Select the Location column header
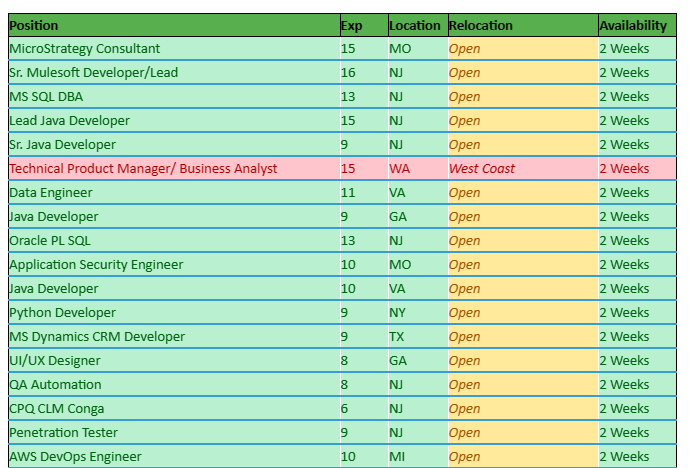This screenshot has width=696, height=468. pyautogui.click(x=418, y=25)
